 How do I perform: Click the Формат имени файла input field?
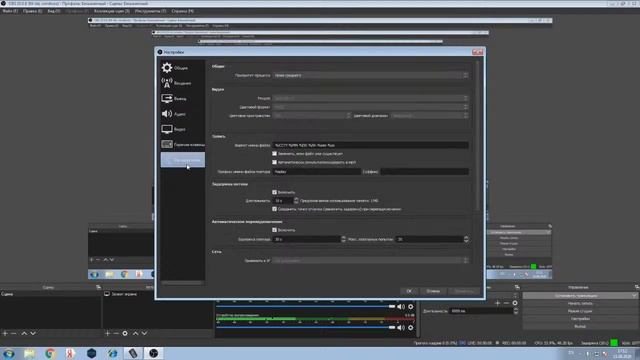point(370,145)
